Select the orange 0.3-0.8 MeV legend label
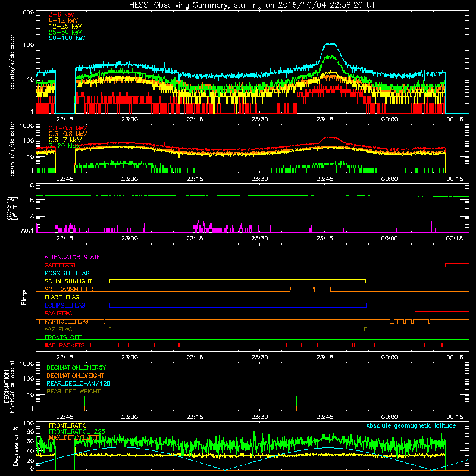This screenshot has width=476, height=476. 67,134
